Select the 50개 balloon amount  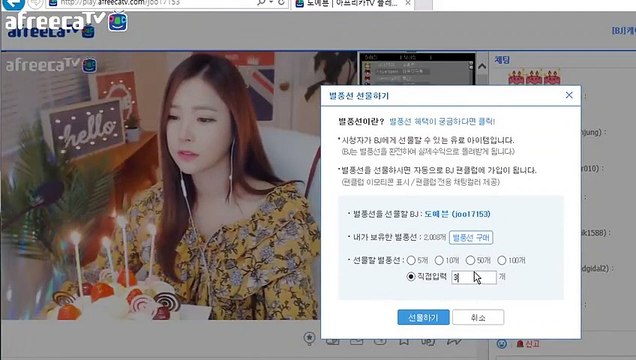470,260
